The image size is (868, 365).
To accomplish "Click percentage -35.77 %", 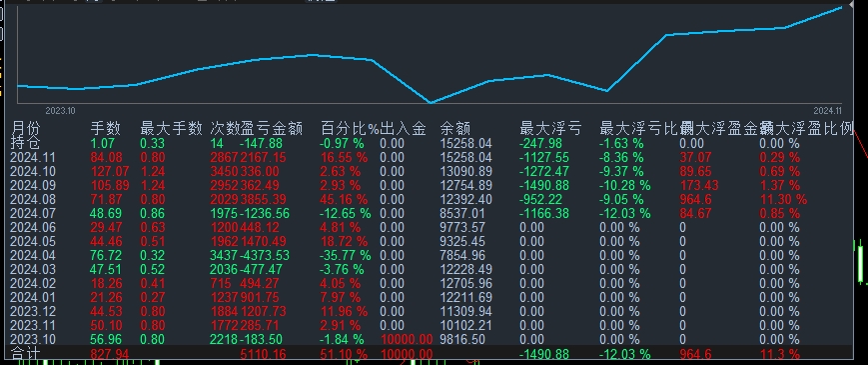I will click(346, 255).
